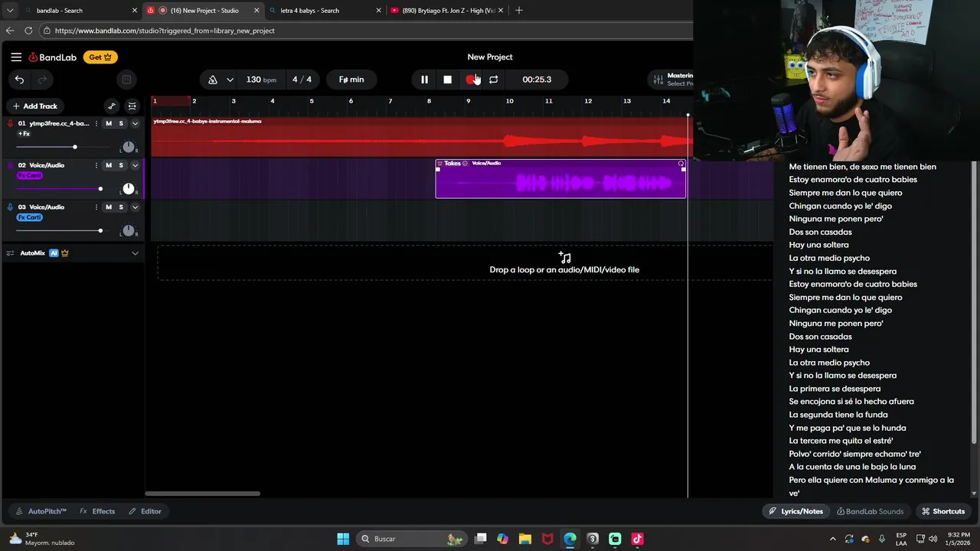Solo track 01 ytmp3free instrumental
Image resolution: width=980 pixels, height=551 pixels.
pos(121,123)
